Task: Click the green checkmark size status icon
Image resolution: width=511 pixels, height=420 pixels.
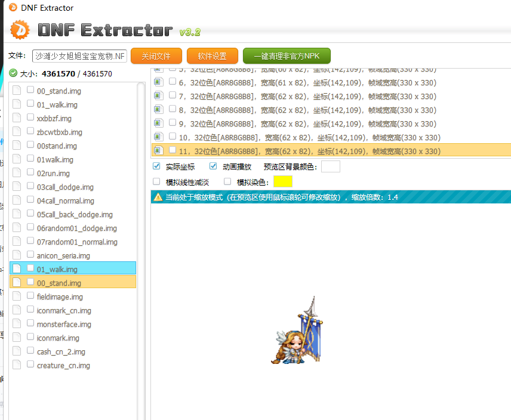Action: tap(13, 73)
